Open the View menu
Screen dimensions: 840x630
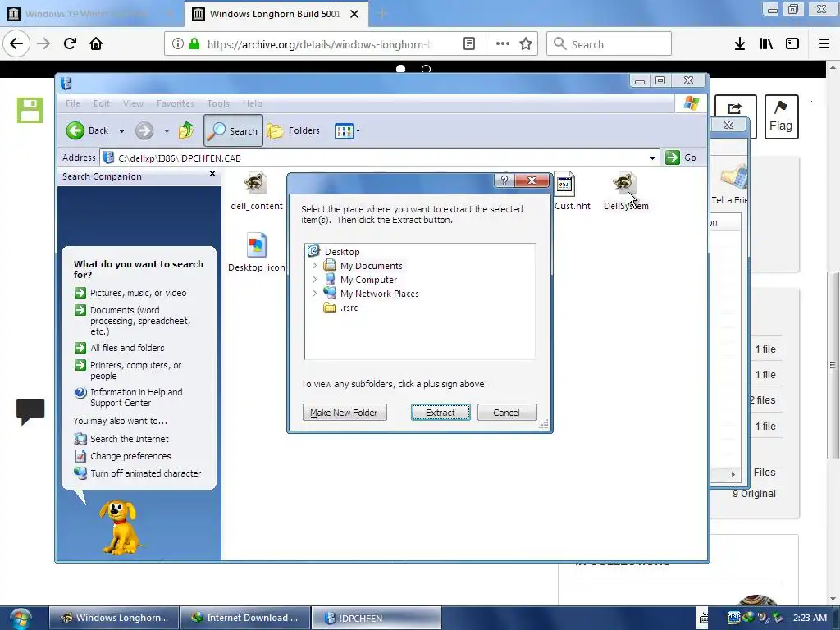(x=133, y=103)
